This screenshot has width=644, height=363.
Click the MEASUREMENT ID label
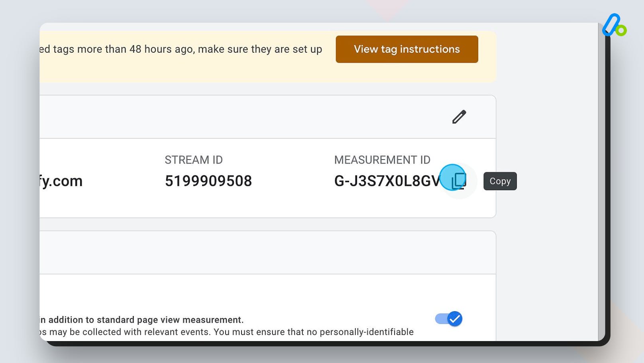coord(382,160)
